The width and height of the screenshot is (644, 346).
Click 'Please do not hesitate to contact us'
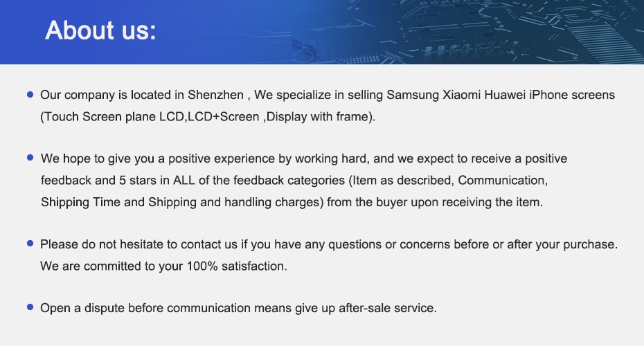(x=138, y=244)
